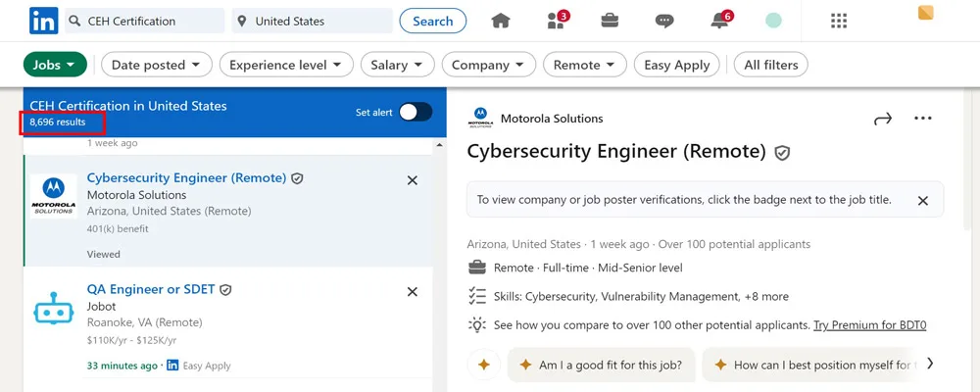This screenshot has height=392, width=980.
Task: Toggle the Set alert switch
Action: point(416,112)
